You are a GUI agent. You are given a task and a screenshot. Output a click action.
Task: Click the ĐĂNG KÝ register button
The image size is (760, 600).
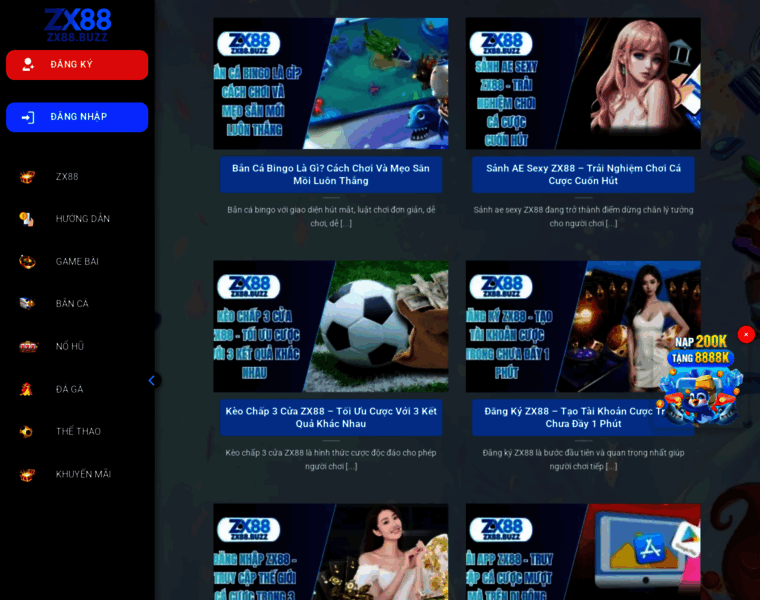77,65
